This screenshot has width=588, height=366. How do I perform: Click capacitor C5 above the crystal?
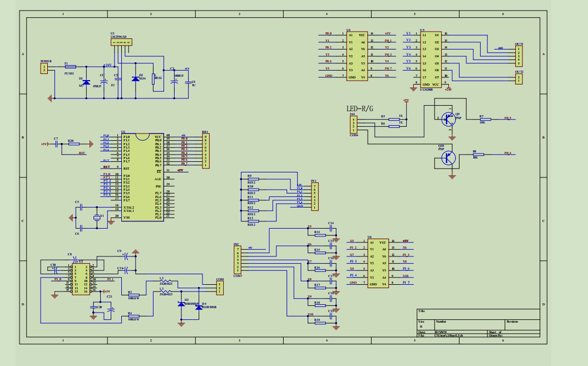pyautogui.click(x=81, y=207)
